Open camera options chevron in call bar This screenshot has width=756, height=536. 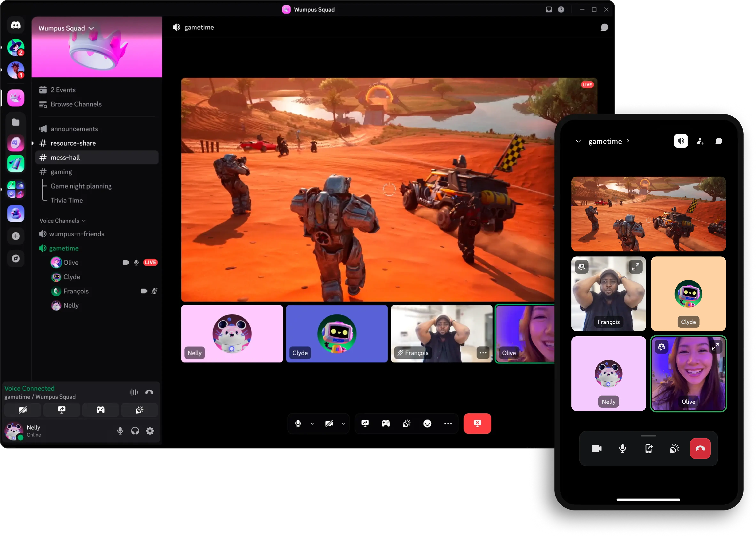pyautogui.click(x=343, y=424)
